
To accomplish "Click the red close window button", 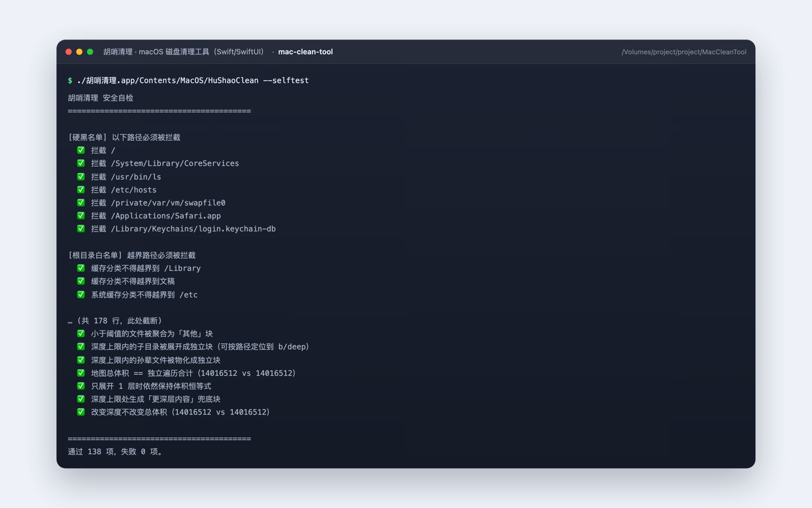I will [x=69, y=52].
